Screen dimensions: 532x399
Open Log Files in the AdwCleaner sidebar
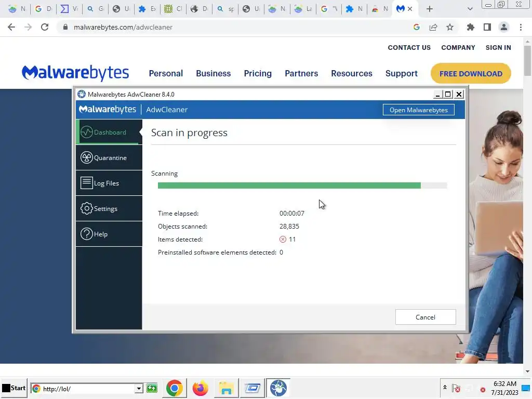point(109,183)
